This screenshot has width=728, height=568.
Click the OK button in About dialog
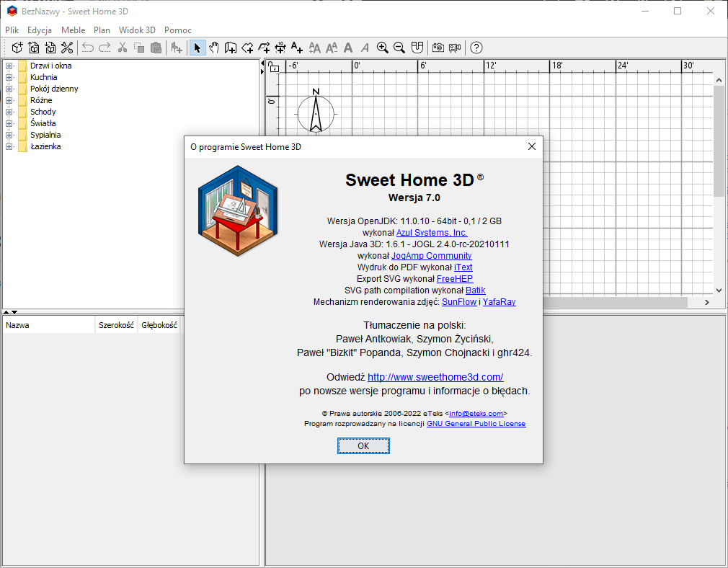363,446
